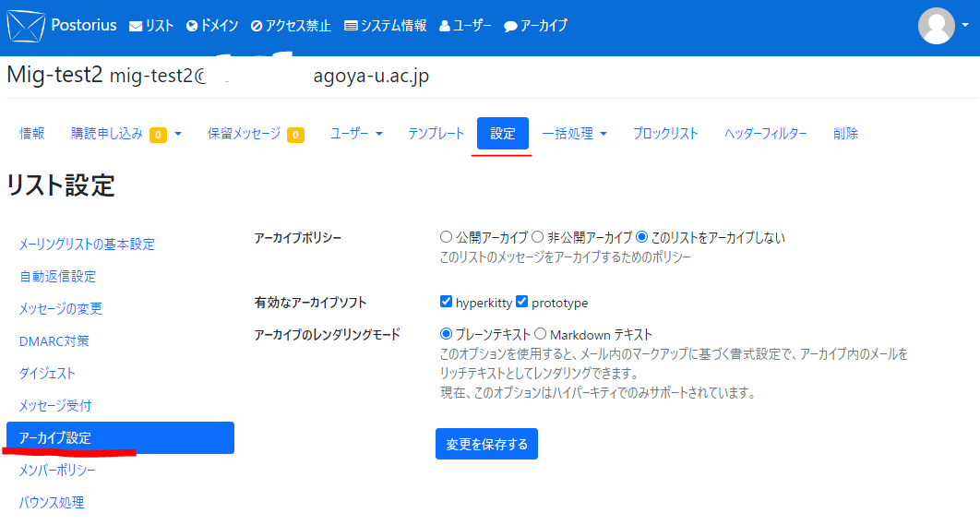The height and width of the screenshot is (525, 980).
Task: Open ドメイン globe nav item
Action: [212, 26]
